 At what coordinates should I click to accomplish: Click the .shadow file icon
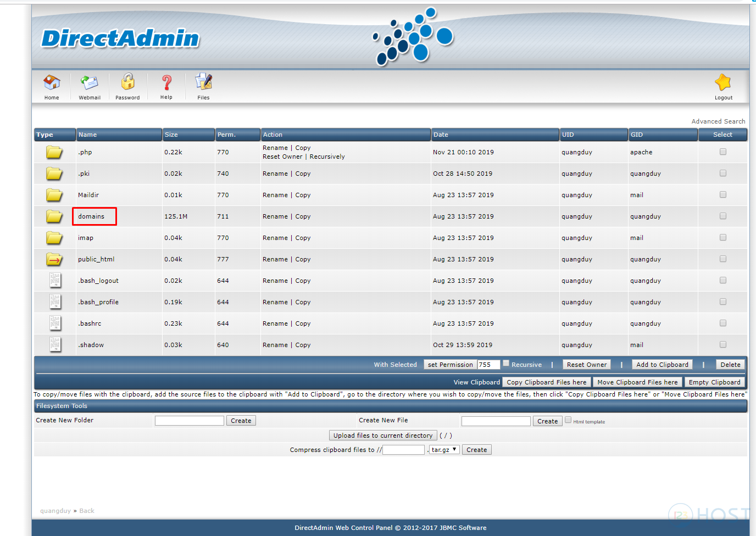pyautogui.click(x=55, y=344)
